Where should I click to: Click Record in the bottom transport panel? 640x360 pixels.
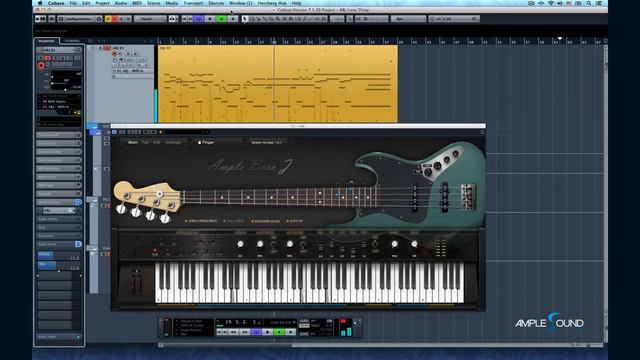(291, 333)
